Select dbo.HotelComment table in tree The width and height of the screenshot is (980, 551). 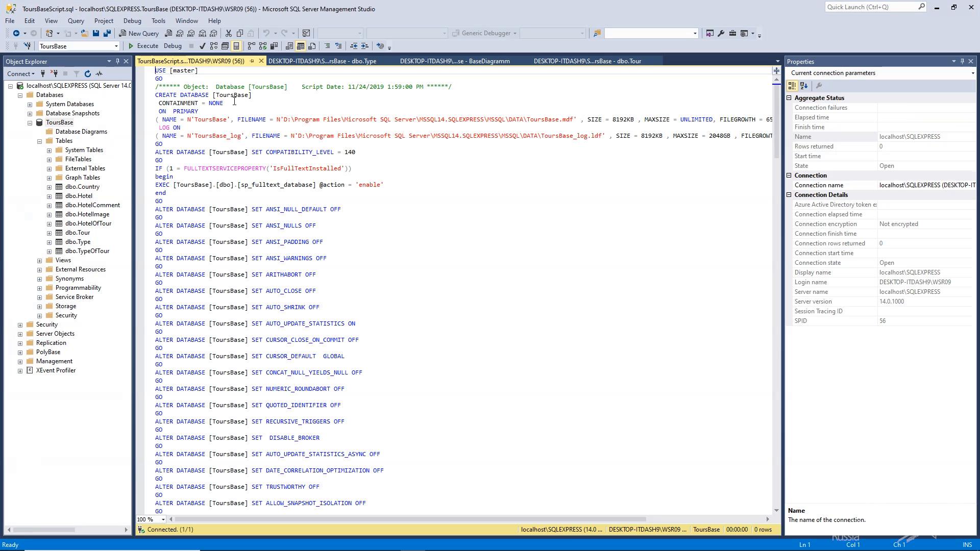tap(92, 205)
